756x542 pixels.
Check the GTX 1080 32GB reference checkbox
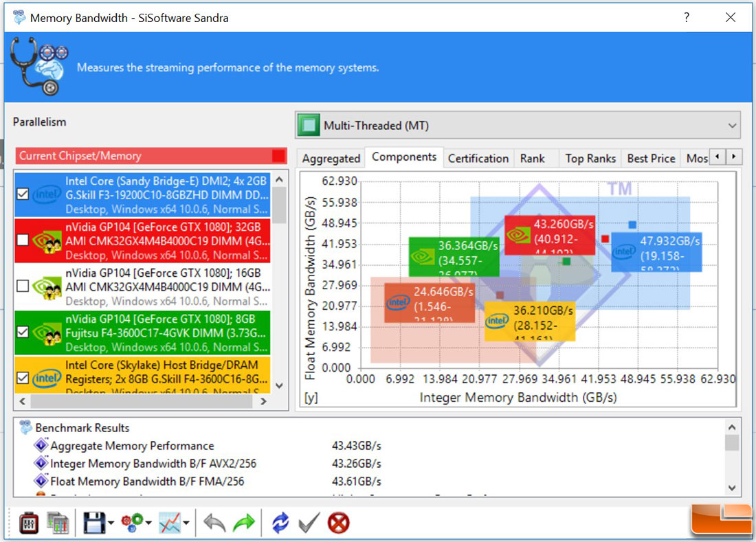coord(23,240)
